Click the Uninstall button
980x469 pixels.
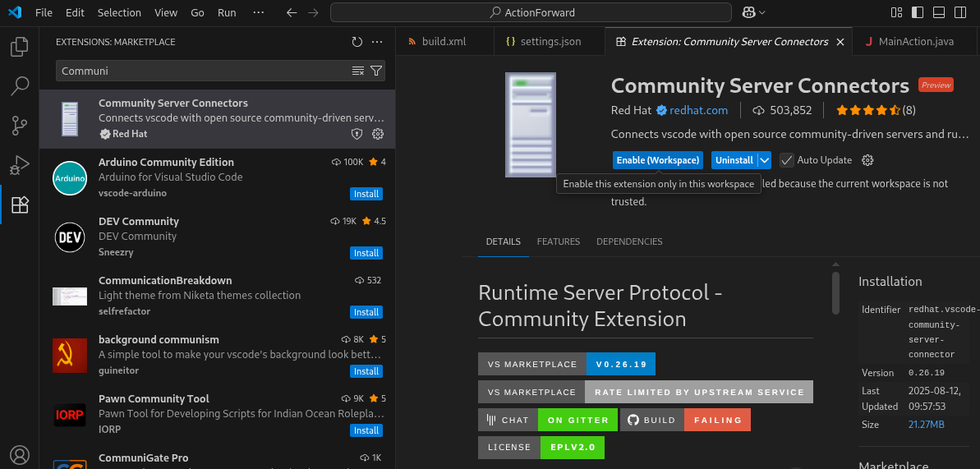pos(734,160)
